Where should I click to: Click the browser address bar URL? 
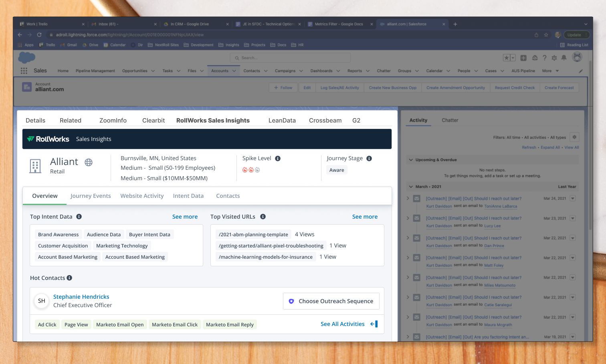(x=129, y=35)
